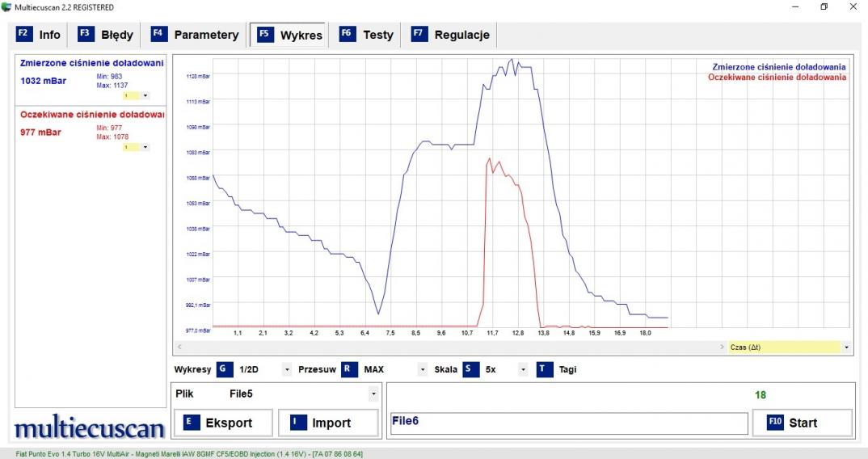This screenshot has width=868, height=459.
Task: Click the R shortcut icon beside Przesuw
Action: [349, 369]
